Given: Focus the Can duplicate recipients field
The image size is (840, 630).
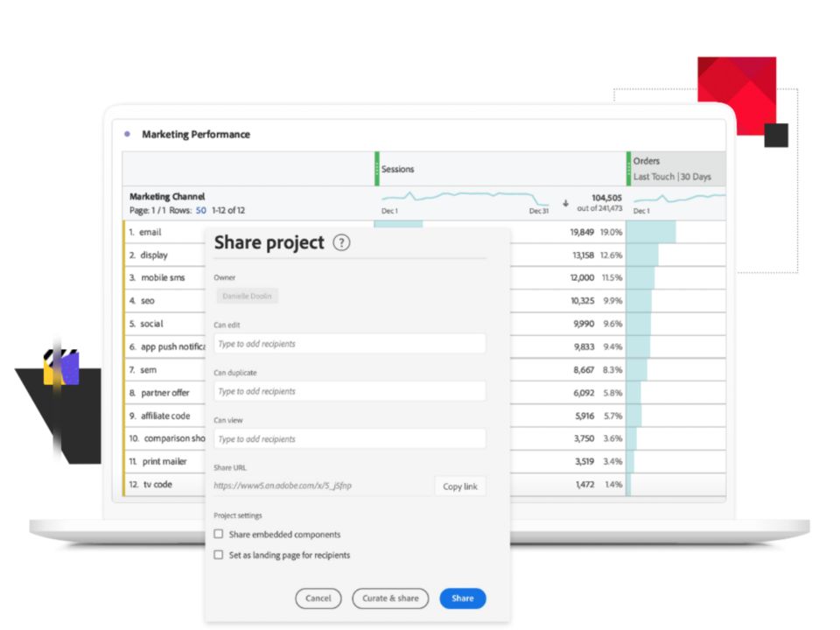Looking at the screenshot, I should [349, 392].
